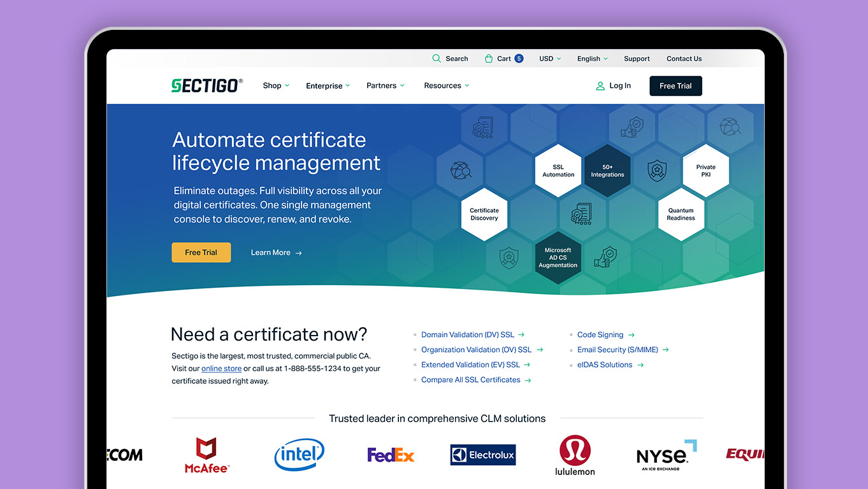Click arrow next to Code Signing
The height and width of the screenshot is (489, 868).
point(632,335)
